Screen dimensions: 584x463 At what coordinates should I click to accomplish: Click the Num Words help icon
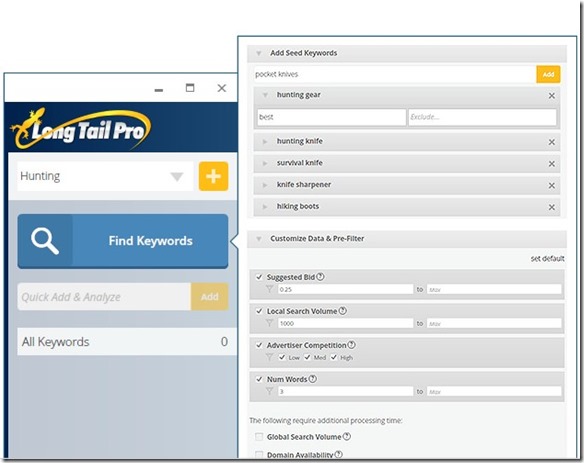point(313,379)
